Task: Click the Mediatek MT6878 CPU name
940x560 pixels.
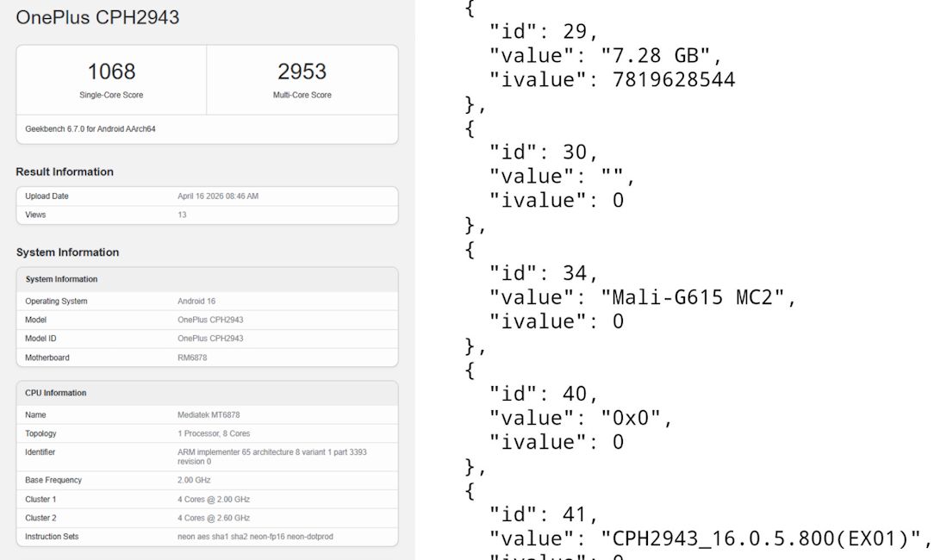Action: [x=209, y=415]
